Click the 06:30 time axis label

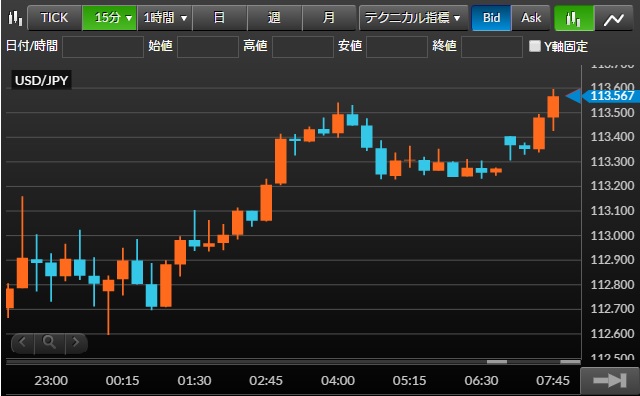pos(481,380)
